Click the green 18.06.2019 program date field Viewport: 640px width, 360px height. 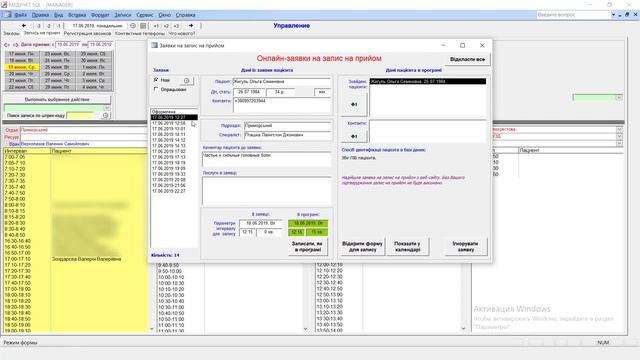pos(308,223)
